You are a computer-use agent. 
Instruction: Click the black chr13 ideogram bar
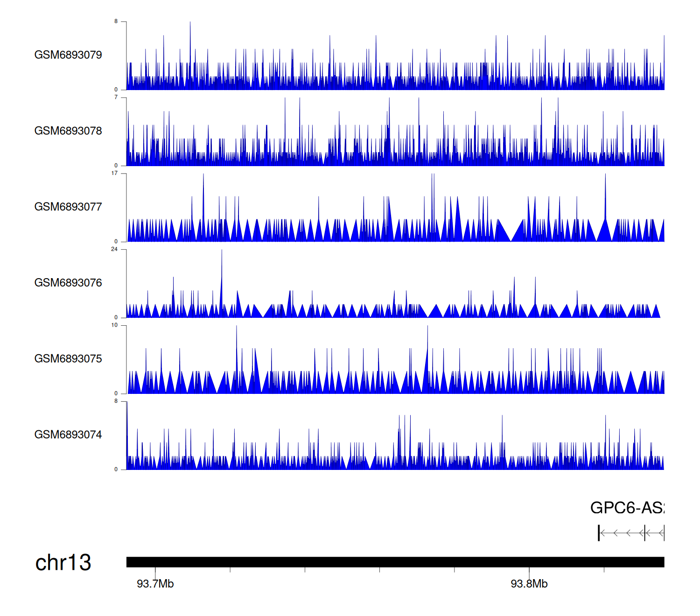click(395, 562)
